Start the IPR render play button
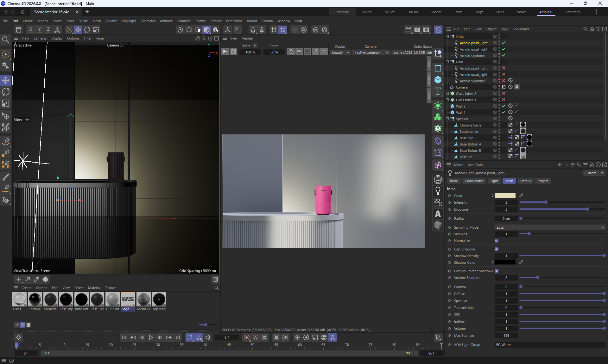 pyautogui.click(x=225, y=52)
